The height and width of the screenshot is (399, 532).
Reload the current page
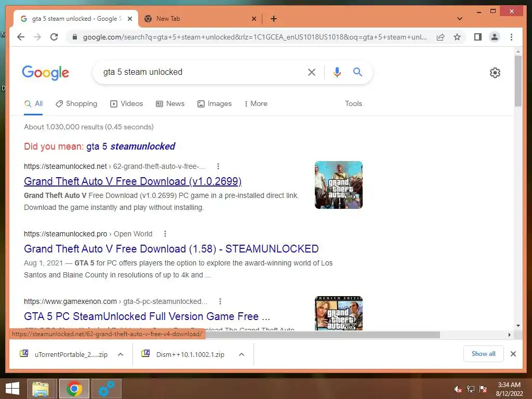[x=54, y=37]
